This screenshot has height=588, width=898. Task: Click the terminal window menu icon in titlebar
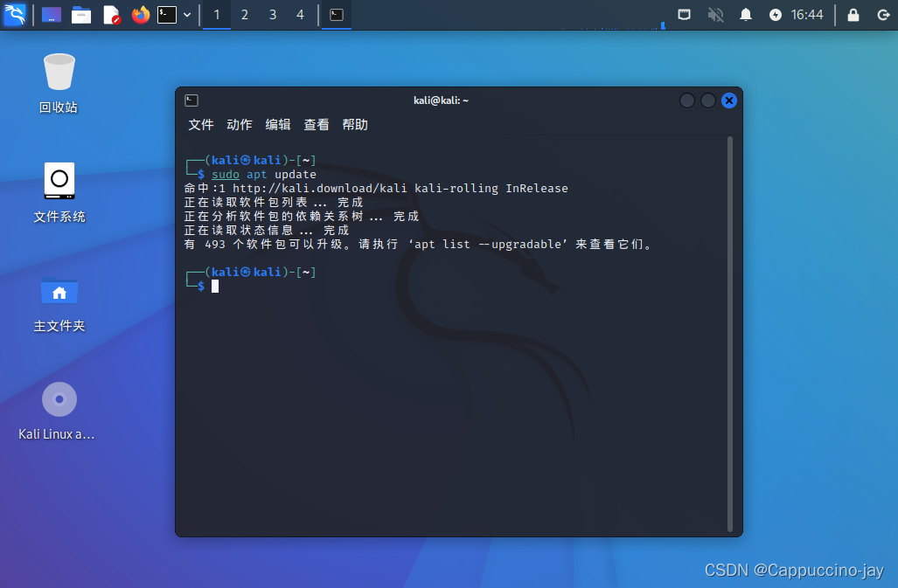click(191, 100)
